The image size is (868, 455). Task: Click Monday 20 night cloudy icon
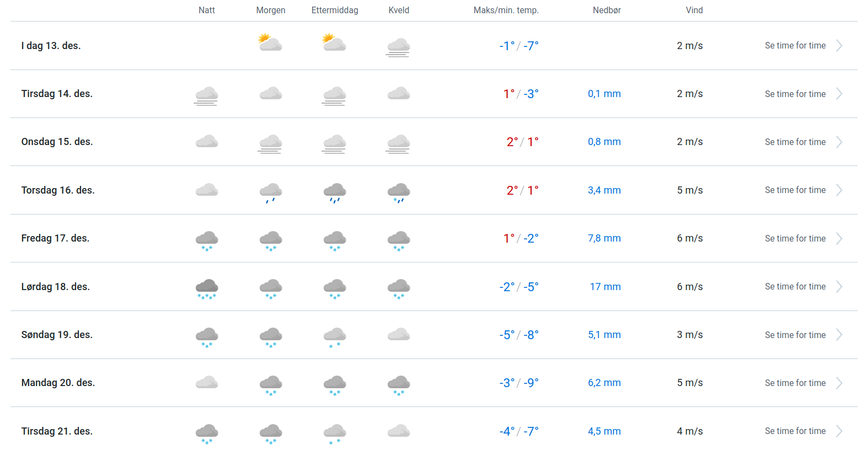(x=207, y=382)
